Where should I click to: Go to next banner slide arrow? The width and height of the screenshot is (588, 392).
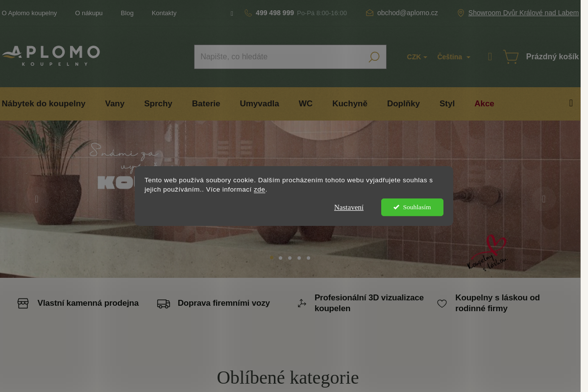pos(543,199)
